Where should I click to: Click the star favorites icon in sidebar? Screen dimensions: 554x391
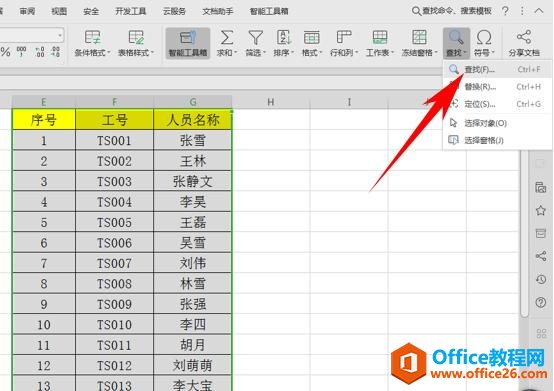pyautogui.click(x=541, y=211)
